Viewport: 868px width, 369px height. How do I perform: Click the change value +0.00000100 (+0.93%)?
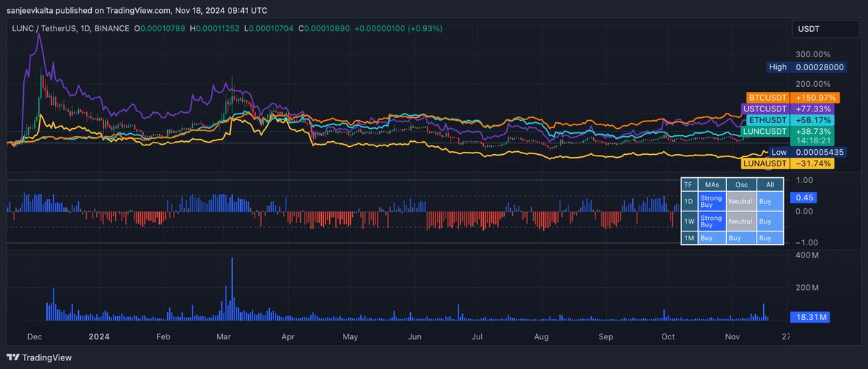399,28
